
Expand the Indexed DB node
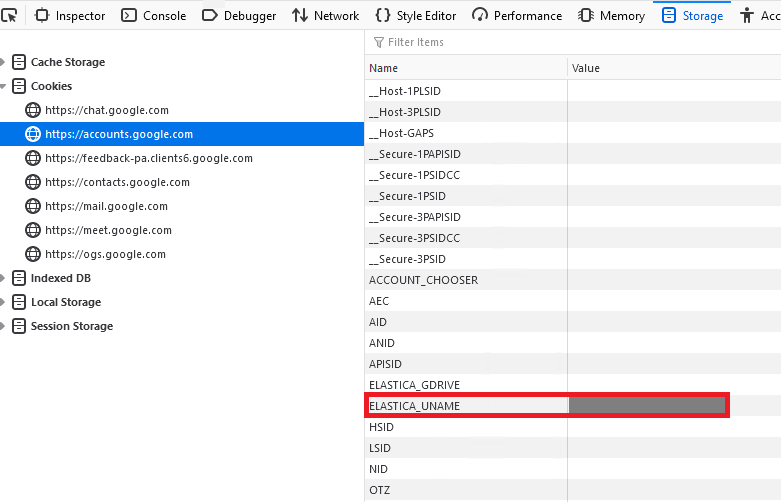click(4, 278)
